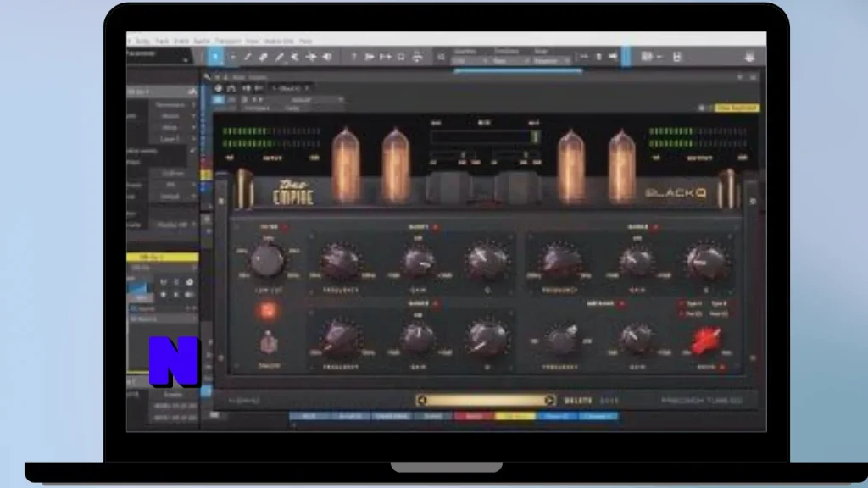Click the upper-left band Q knob
The image size is (868, 488).
tap(487, 261)
